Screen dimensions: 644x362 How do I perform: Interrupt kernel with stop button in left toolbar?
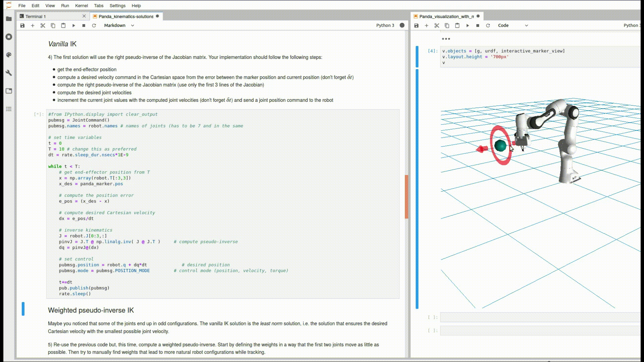(84, 25)
